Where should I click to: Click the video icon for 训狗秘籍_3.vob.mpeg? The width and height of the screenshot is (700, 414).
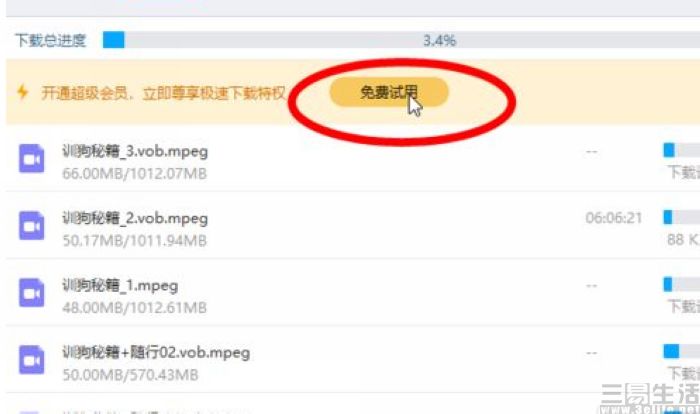coord(31,158)
